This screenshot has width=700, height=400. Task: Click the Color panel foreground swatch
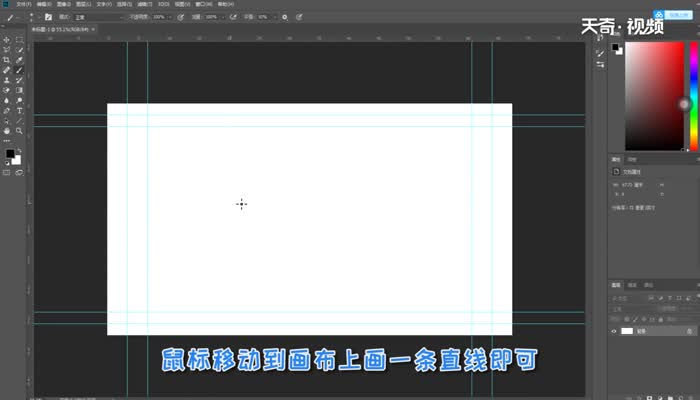click(615, 47)
